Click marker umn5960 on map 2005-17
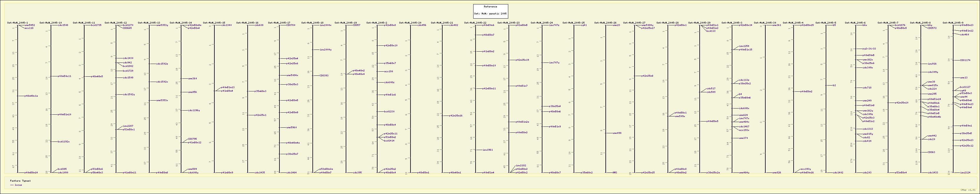The height and width of the screenshot is (194, 980). [292, 128]
